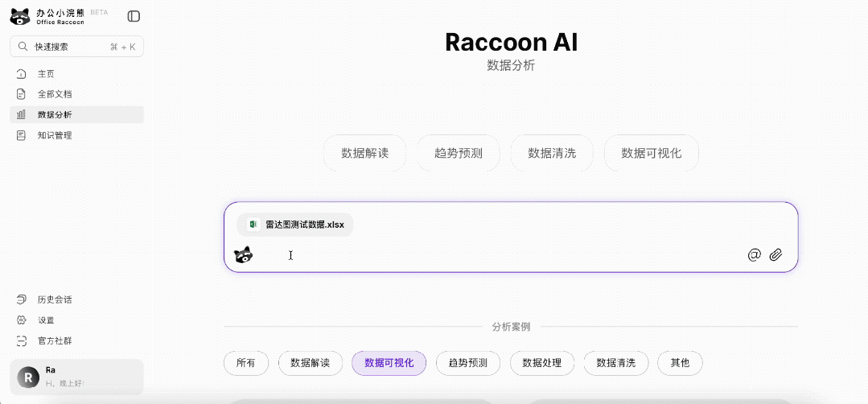
Task: Open the 快速搜索 search field
Action: 77,47
